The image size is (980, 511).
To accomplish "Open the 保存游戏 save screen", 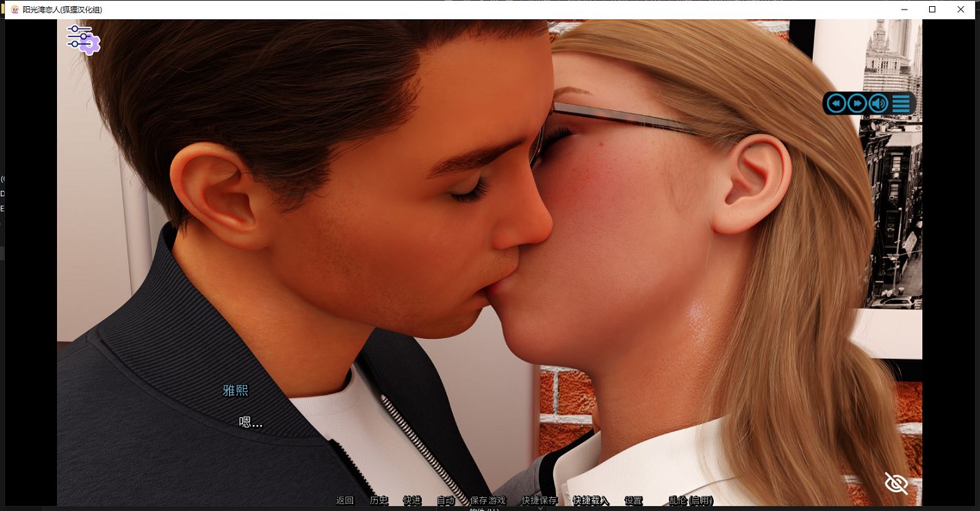I will [x=487, y=501].
